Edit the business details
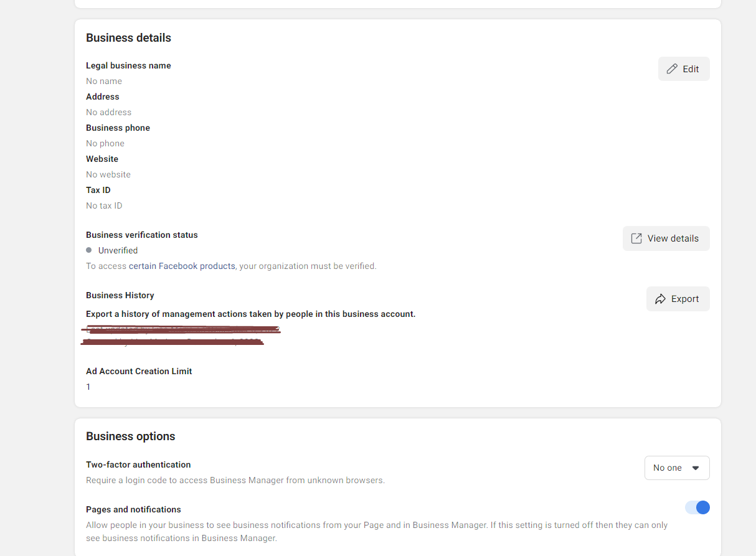Screen dimensions: 756x556 tap(684, 69)
